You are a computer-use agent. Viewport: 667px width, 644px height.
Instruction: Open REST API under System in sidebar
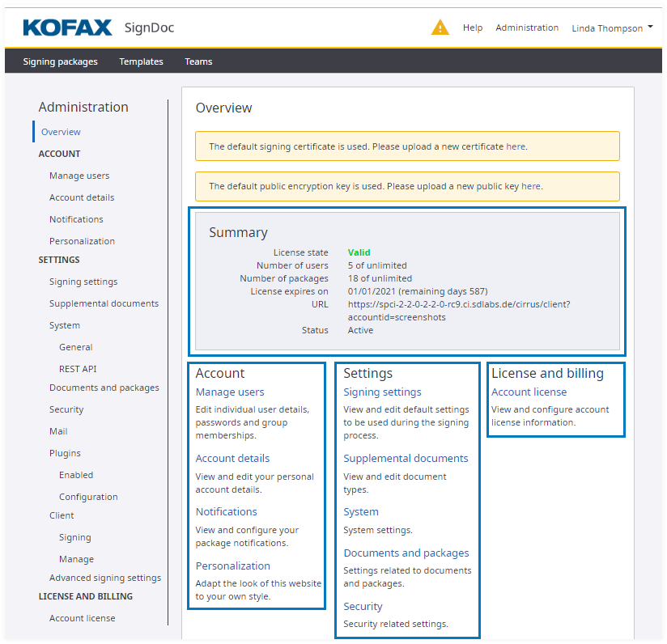tap(78, 369)
